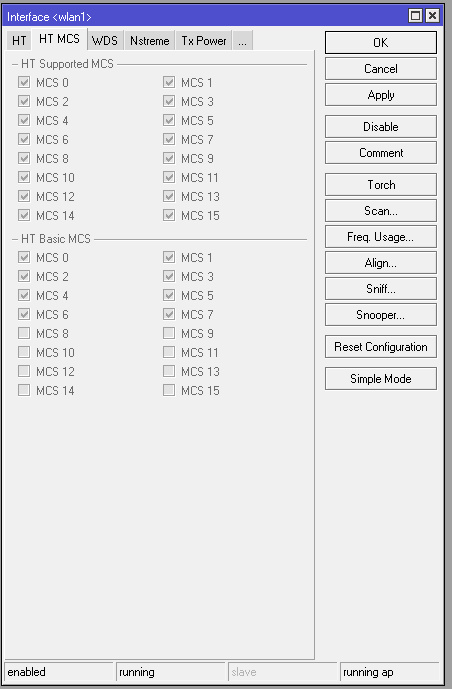The height and width of the screenshot is (689, 452).
Task: Uncheck MCS 0 in HT Supported MCS
Action: [24, 82]
